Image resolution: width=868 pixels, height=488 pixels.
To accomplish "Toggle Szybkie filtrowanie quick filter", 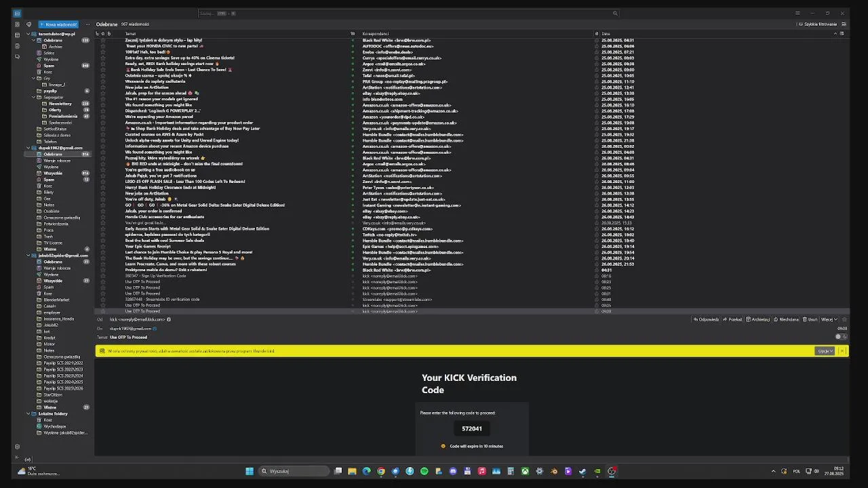I will point(818,24).
